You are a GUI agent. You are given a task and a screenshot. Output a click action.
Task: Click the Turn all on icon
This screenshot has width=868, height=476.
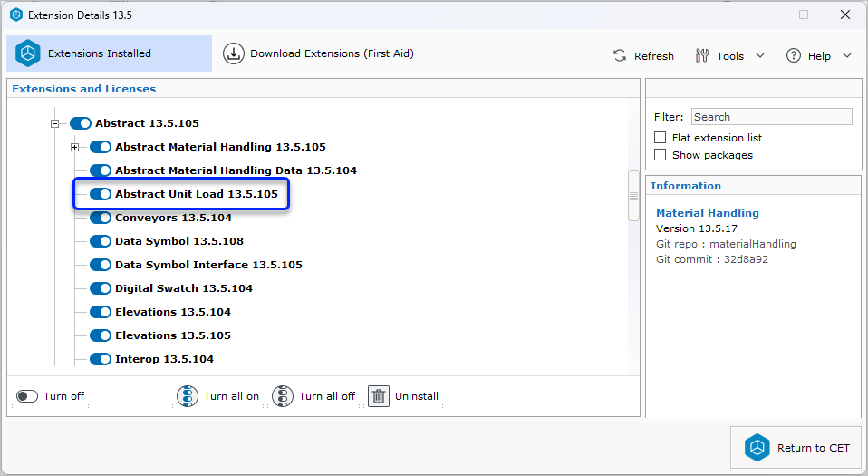(x=188, y=396)
